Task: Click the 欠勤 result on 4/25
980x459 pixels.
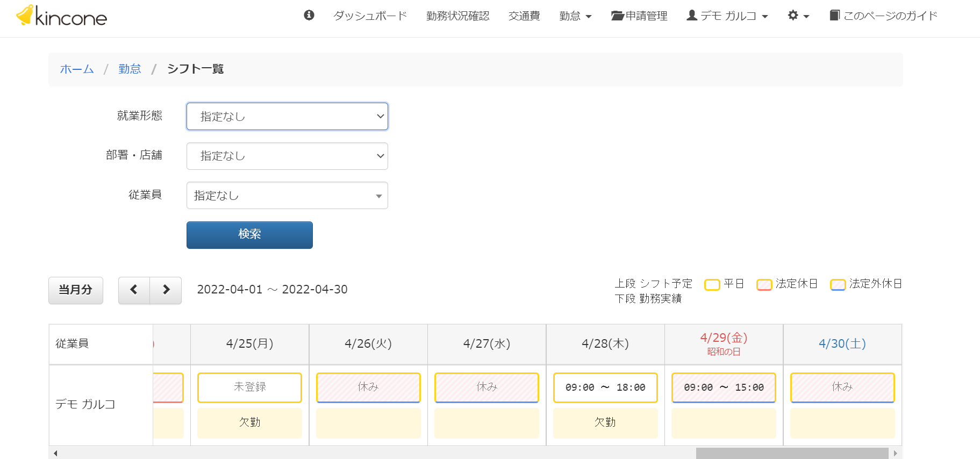Action: point(250,423)
